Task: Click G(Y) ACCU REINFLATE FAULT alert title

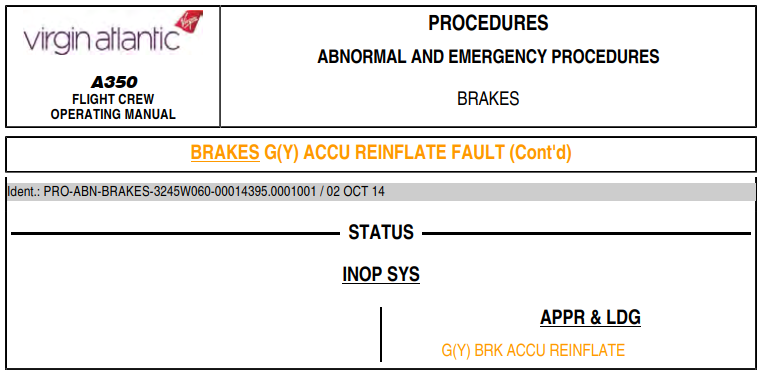Action: click(384, 153)
